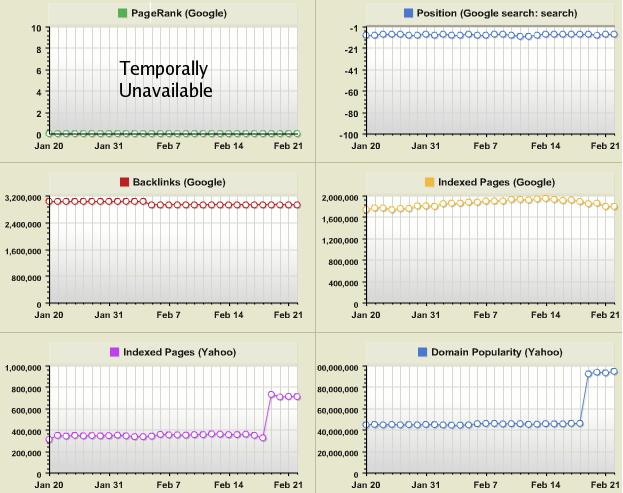623x493 pixels.
Task: Click the -100 Position axis label
Action: [348, 135]
